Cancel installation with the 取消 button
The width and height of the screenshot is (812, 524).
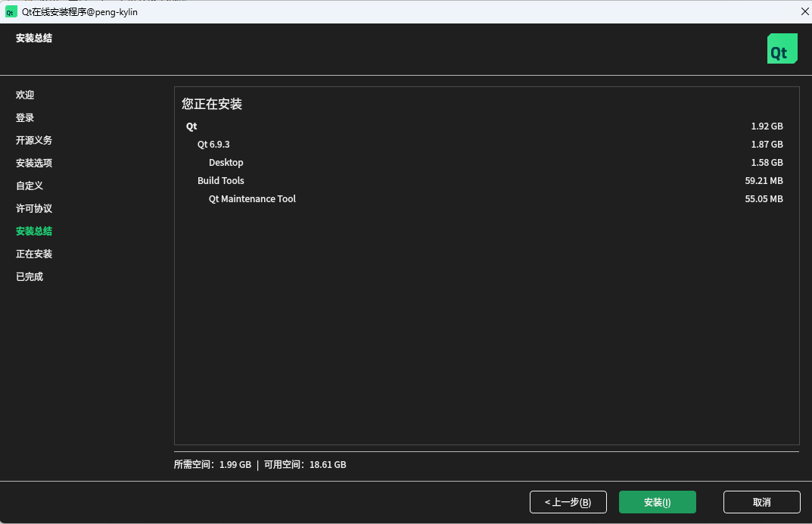click(762, 502)
